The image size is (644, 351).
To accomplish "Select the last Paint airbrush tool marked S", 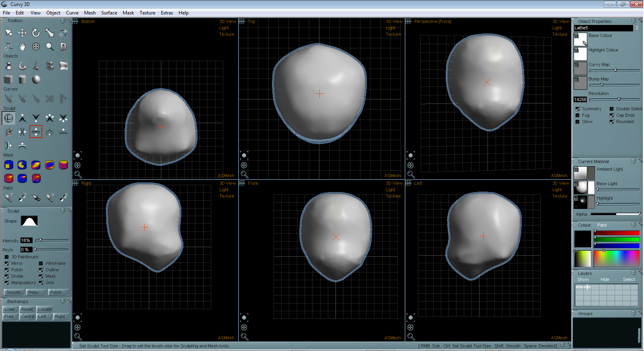I will 63,197.
